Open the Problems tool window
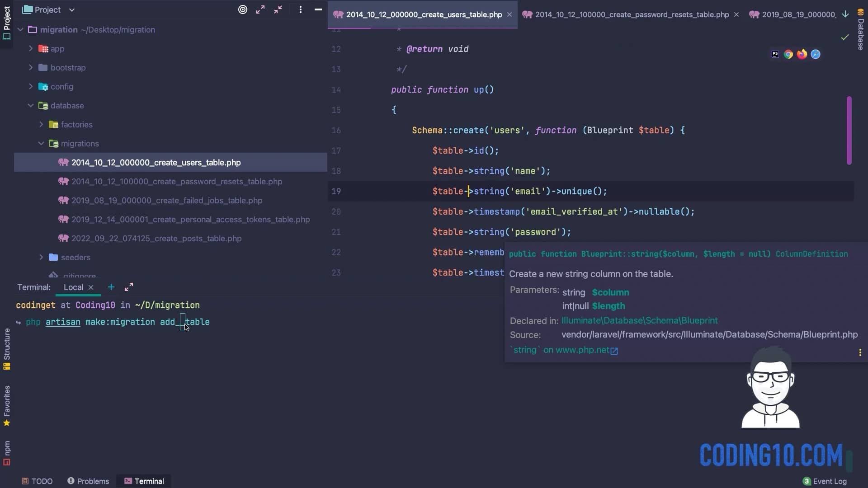 coord(88,481)
